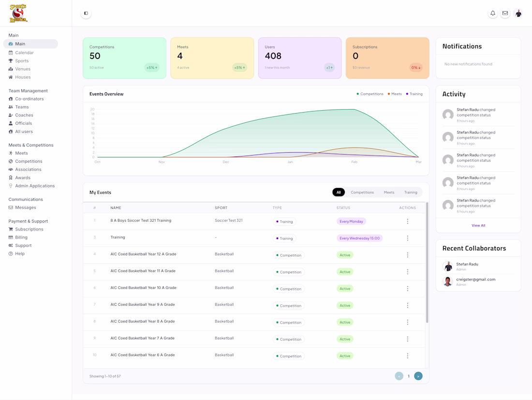Open actions for Year 8 A Grade

(408, 322)
